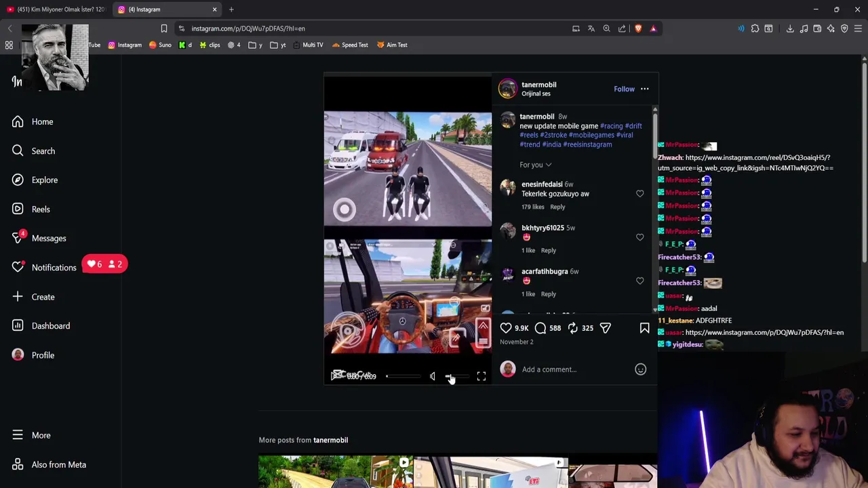Open the post comments via bubble icon
Viewport: 868px width, 488px height.
(x=540, y=328)
